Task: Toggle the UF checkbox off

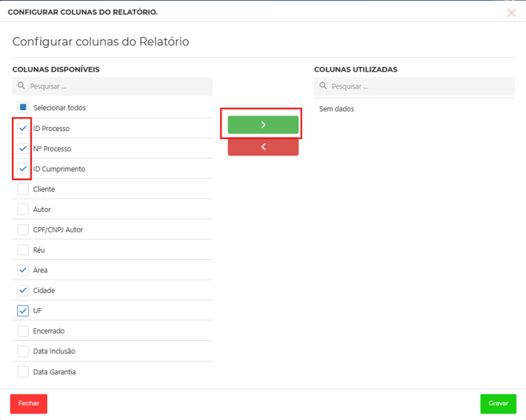Action: point(24,311)
